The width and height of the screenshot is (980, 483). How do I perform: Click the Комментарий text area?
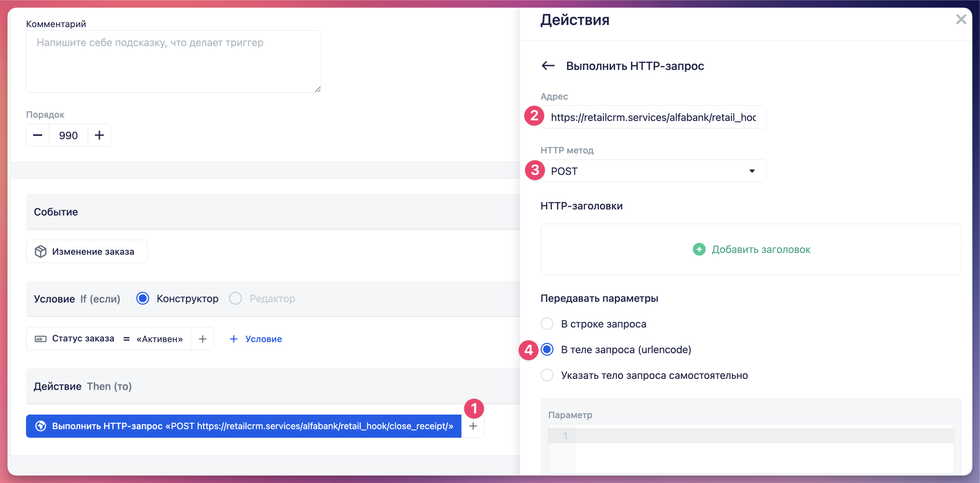(173, 62)
